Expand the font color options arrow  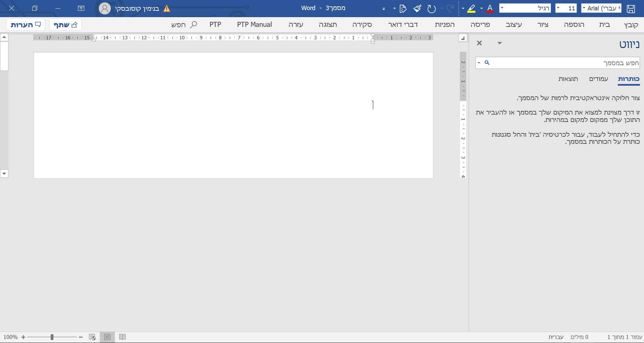pyautogui.click(x=481, y=8)
